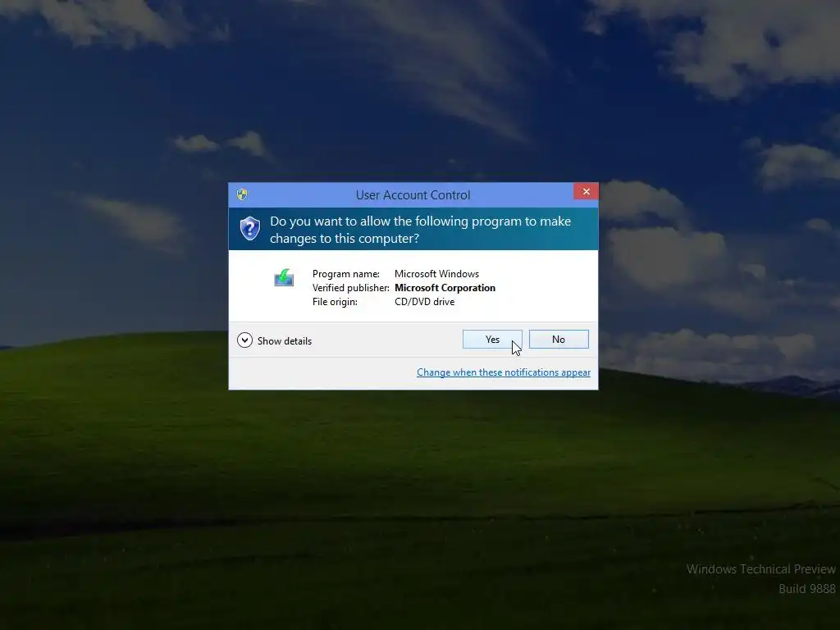The width and height of the screenshot is (840, 630).
Task: Click the CD/DVD drive file origin value
Action: click(x=424, y=302)
